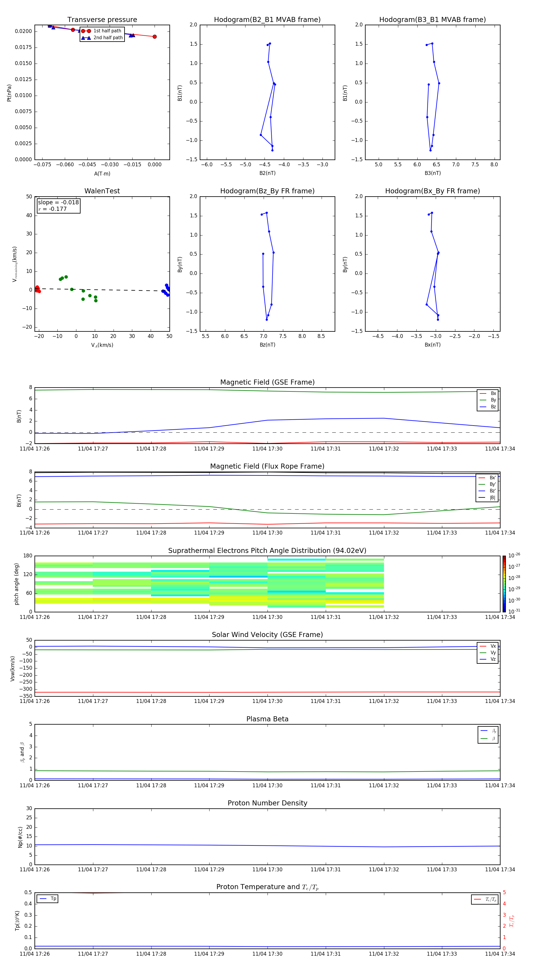The height and width of the screenshot is (980, 535).
Task: Click 'Bz(nT)' x-axis label
Action: (267, 345)
